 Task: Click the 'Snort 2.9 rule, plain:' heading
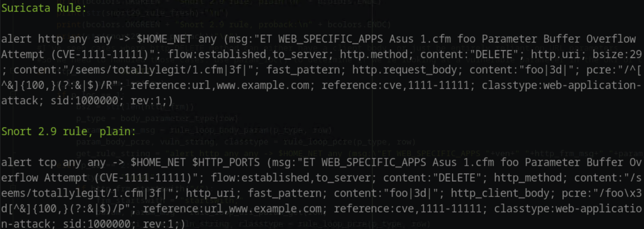click(x=69, y=132)
